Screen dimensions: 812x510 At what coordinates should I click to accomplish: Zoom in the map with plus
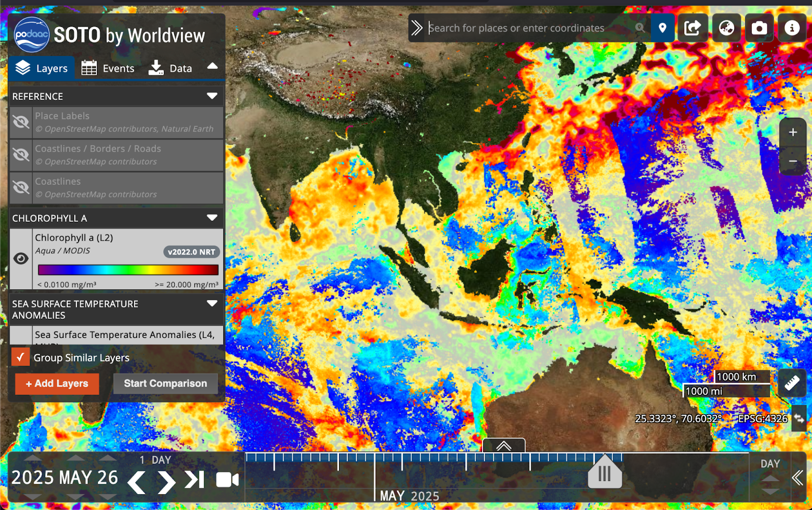click(793, 132)
